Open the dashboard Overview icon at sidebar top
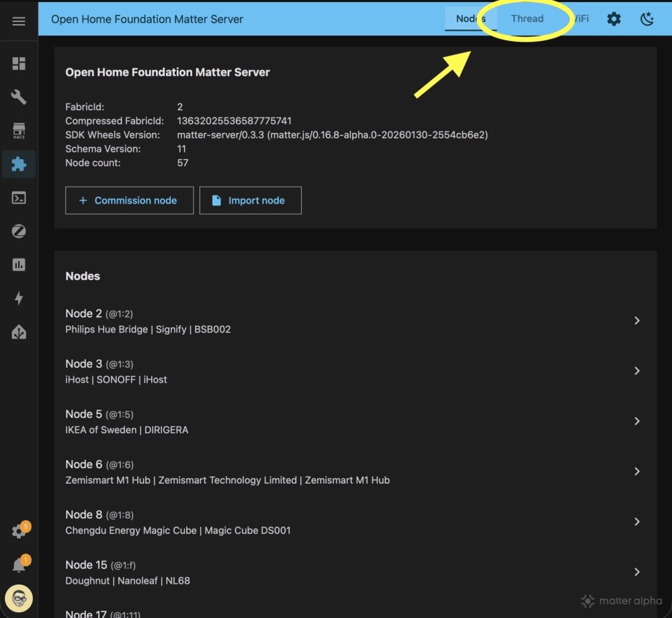 (18, 63)
